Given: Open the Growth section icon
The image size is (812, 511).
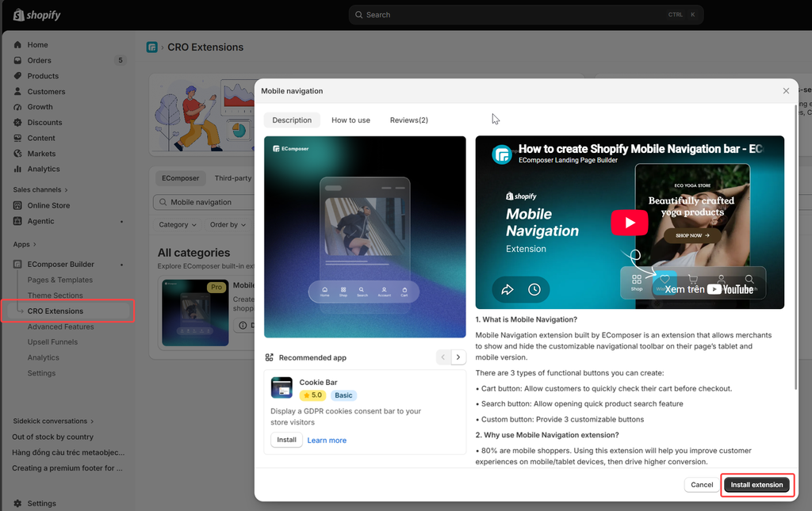Looking at the screenshot, I should (17, 107).
